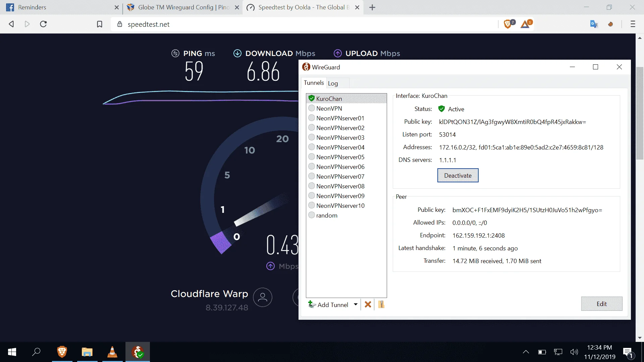The image size is (644, 362).
Task: Launch Brave browser from taskbar
Action: [x=62, y=352]
